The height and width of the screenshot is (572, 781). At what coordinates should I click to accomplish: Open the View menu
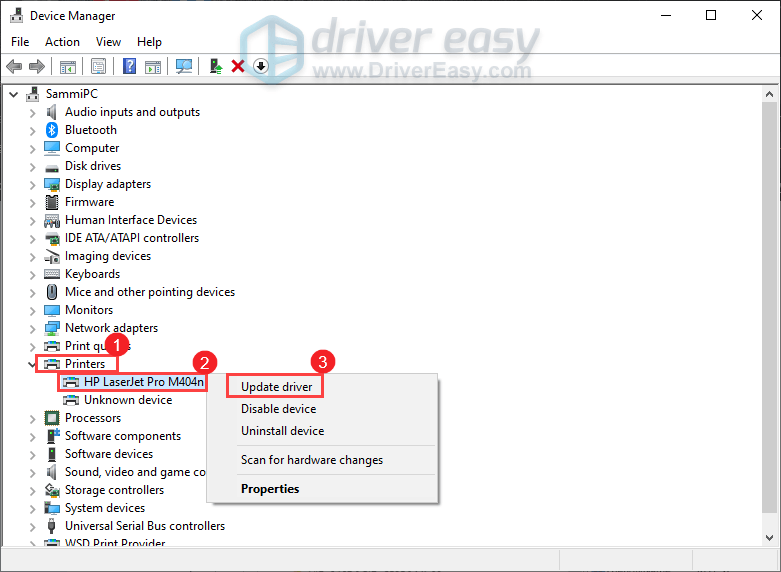[x=108, y=42]
